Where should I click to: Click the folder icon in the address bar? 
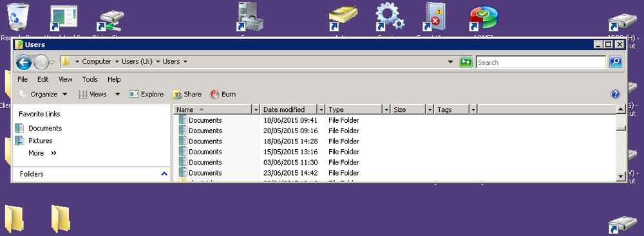coord(66,62)
